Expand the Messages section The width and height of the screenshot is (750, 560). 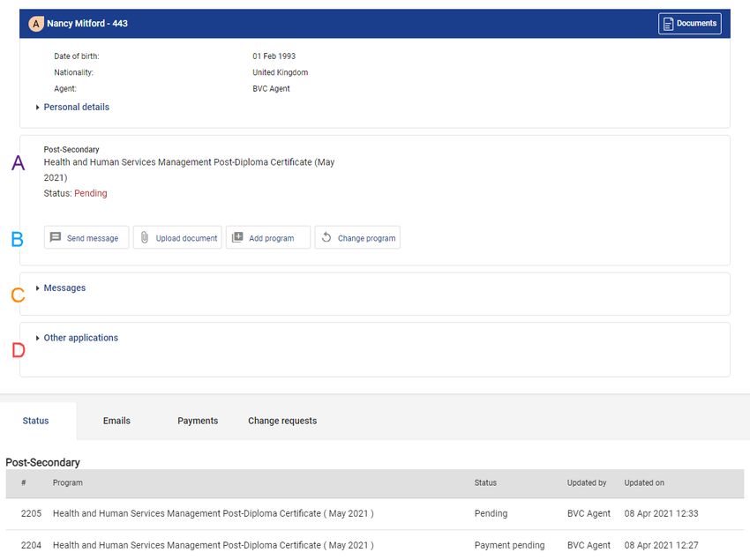pos(64,287)
